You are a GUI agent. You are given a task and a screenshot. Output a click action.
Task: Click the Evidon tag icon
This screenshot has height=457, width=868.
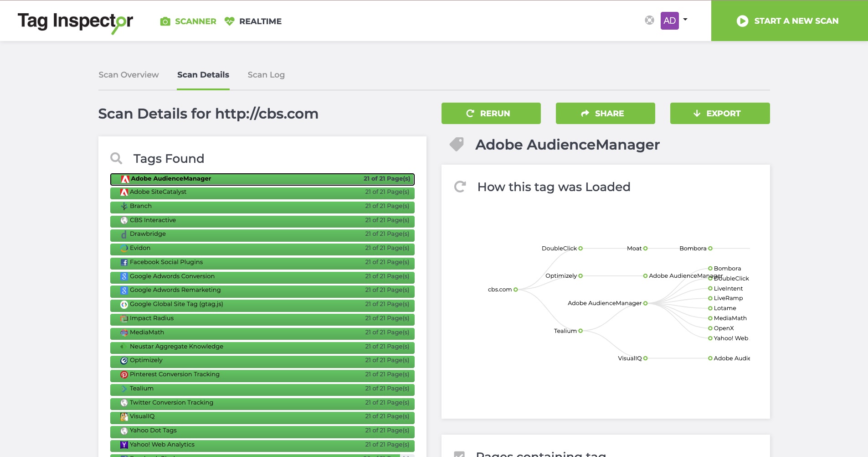tap(124, 248)
